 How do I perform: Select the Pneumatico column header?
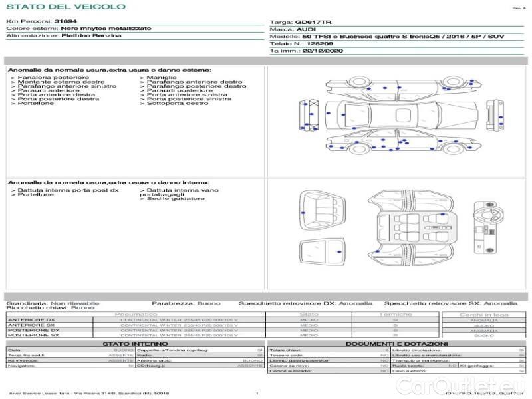point(136,314)
